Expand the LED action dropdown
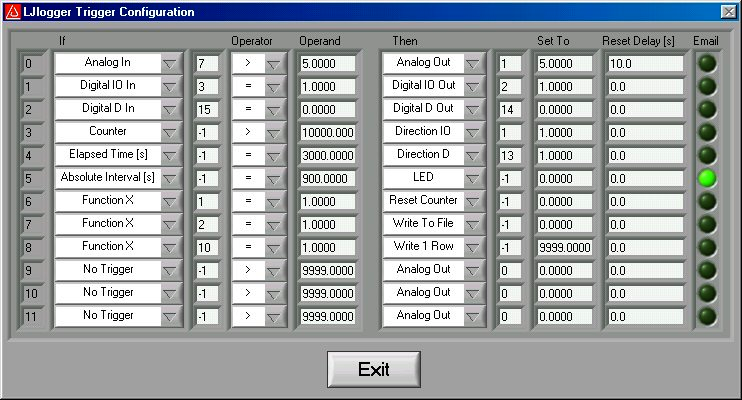742x400 pixels. 473,179
